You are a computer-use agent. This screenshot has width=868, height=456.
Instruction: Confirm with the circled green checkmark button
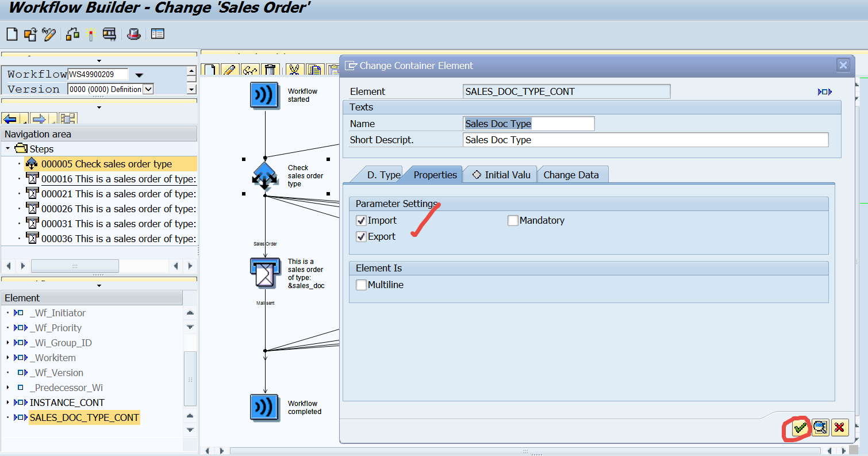[x=800, y=427]
